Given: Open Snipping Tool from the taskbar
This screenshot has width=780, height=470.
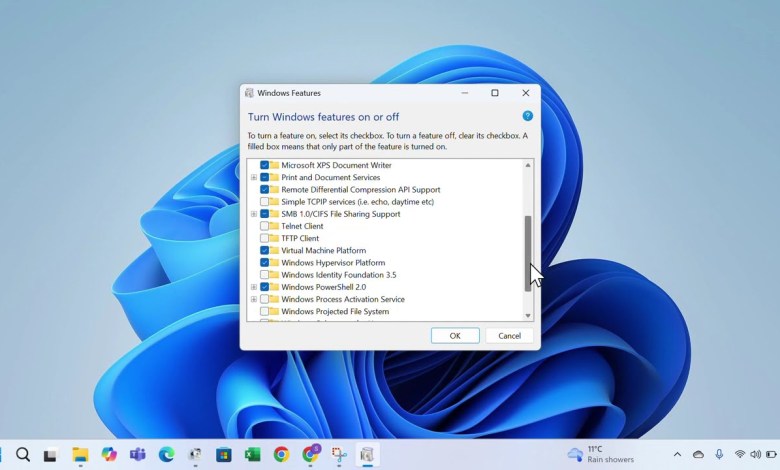Looking at the screenshot, I should (339, 455).
